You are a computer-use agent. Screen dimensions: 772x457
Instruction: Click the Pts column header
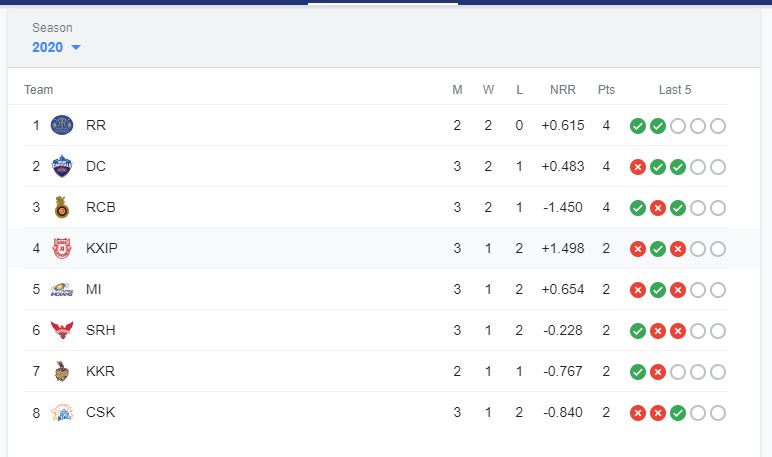pyautogui.click(x=606, y=90)
